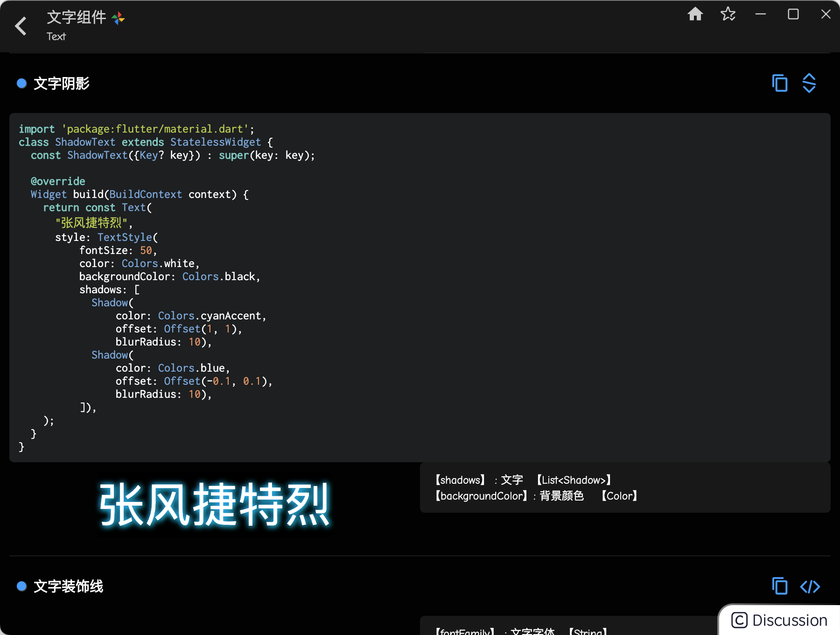This screenshot has width=840, height=635.
Task: Click the blue bullet beside 文字装饰线
Action: coord(21,586)
